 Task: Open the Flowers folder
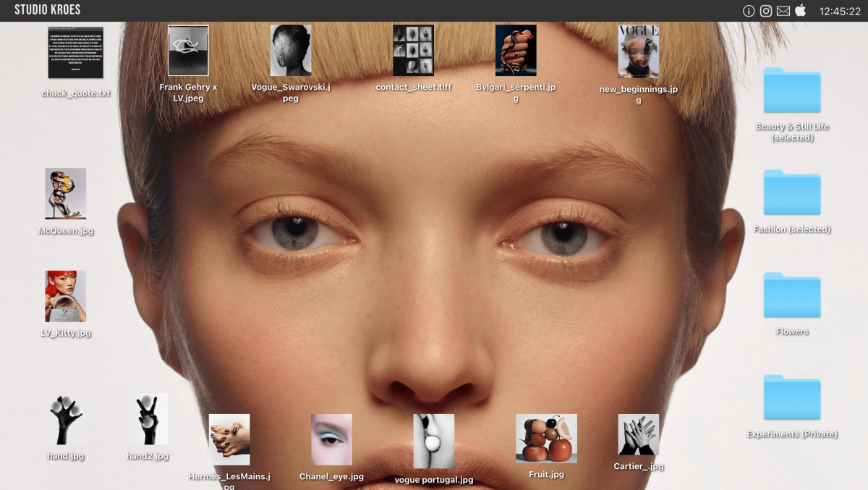(792, 295)
